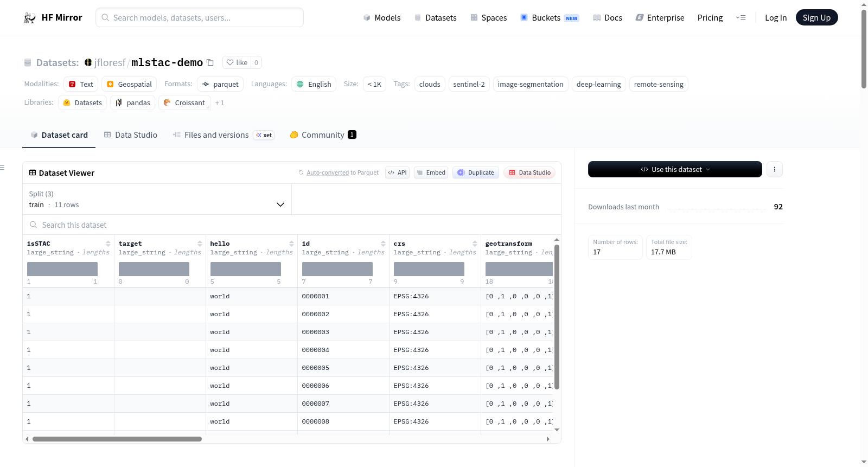Viewport: 868px width, 467px height.
Task: Sort the isSTAC column
Action: point(108,244)
